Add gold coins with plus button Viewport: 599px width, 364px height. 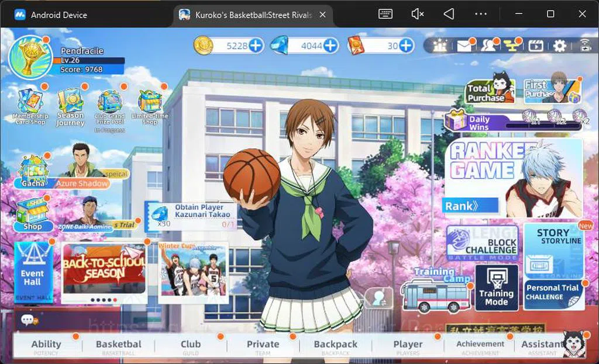tap(256, 46)
